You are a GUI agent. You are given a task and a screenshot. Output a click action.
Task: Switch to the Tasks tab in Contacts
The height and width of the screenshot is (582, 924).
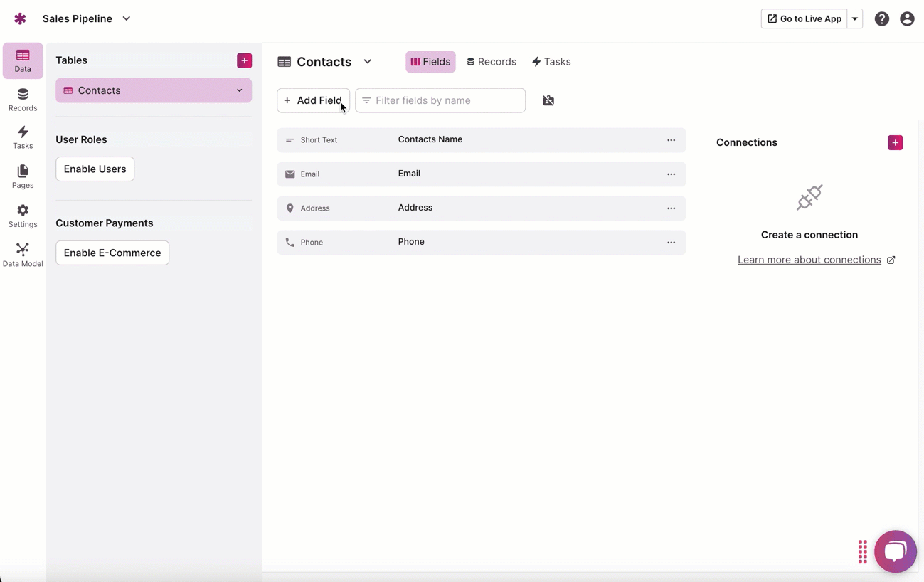[x=551, y=62]
